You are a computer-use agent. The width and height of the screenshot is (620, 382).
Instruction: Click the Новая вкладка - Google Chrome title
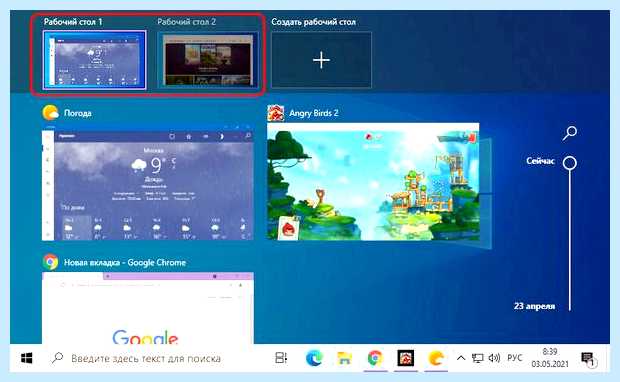click(x=125, y=262)
